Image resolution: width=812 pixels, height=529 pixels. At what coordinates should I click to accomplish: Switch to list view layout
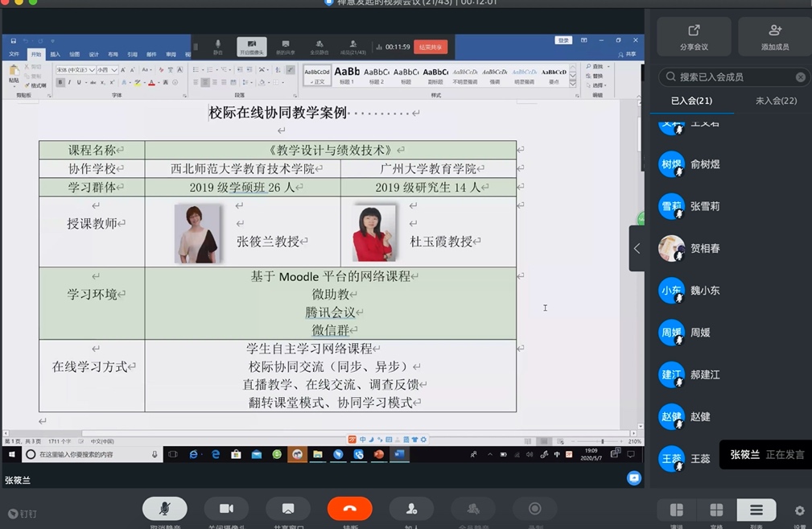pos(756,510)
